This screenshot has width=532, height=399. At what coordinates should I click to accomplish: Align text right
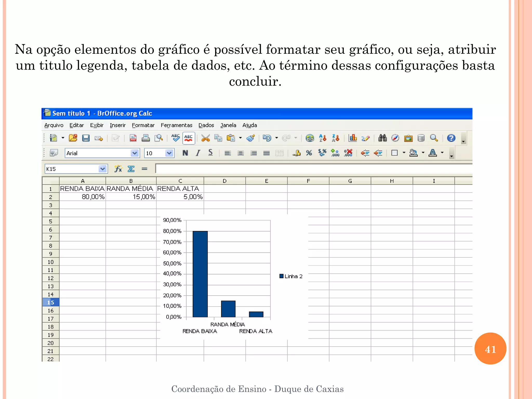point(254,153)
